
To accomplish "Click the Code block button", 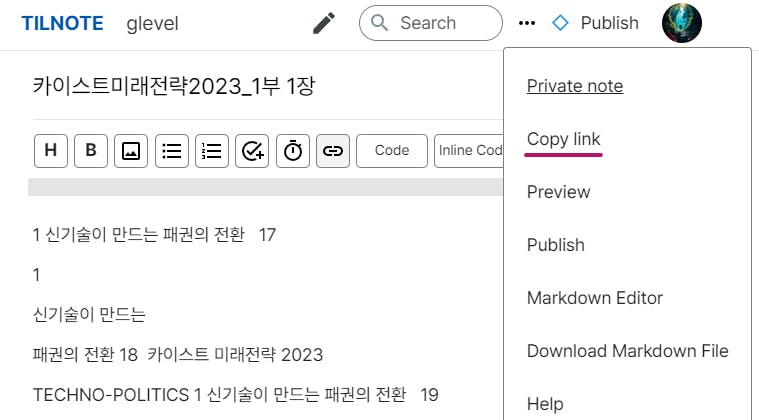I will [392, 151].
